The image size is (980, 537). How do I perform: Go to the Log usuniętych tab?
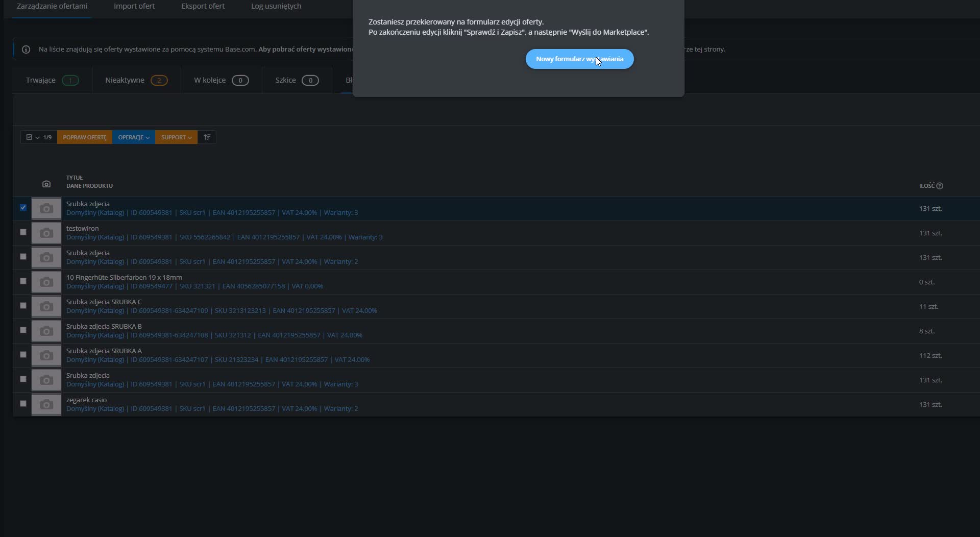(276, 6)
